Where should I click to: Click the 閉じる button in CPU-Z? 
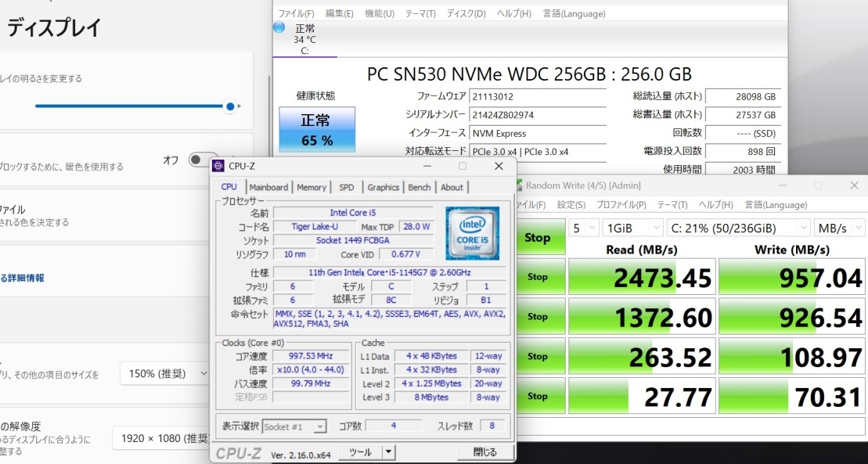point(485,451)
